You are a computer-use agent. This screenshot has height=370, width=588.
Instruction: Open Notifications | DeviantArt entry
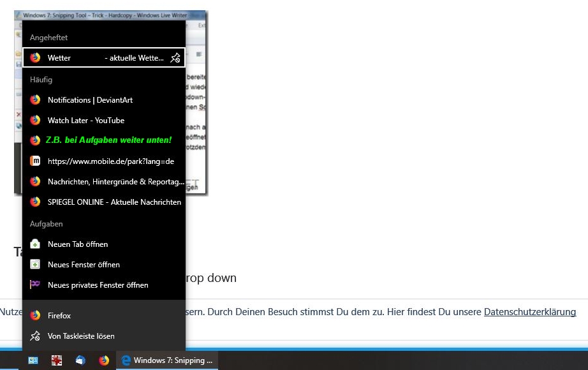[x=104, y=100]
